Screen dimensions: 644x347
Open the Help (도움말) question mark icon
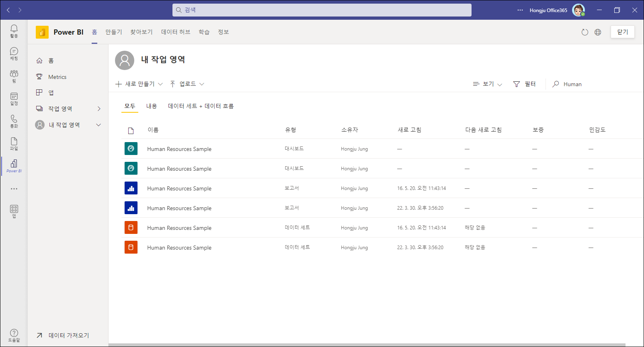tap(14, 335)
